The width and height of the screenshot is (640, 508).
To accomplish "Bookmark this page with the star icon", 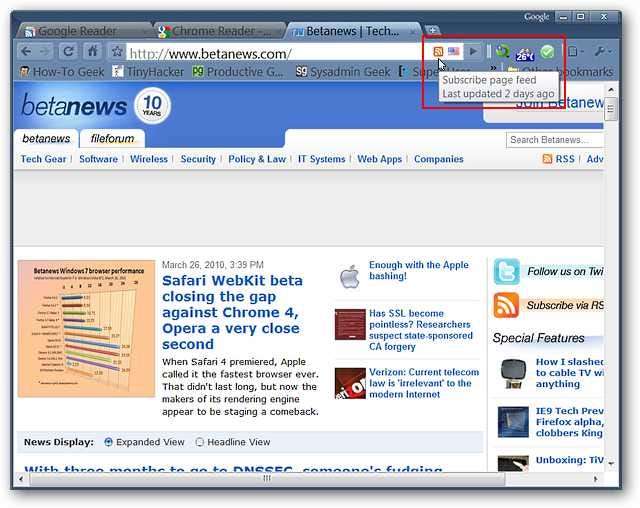I will [117, 51].
